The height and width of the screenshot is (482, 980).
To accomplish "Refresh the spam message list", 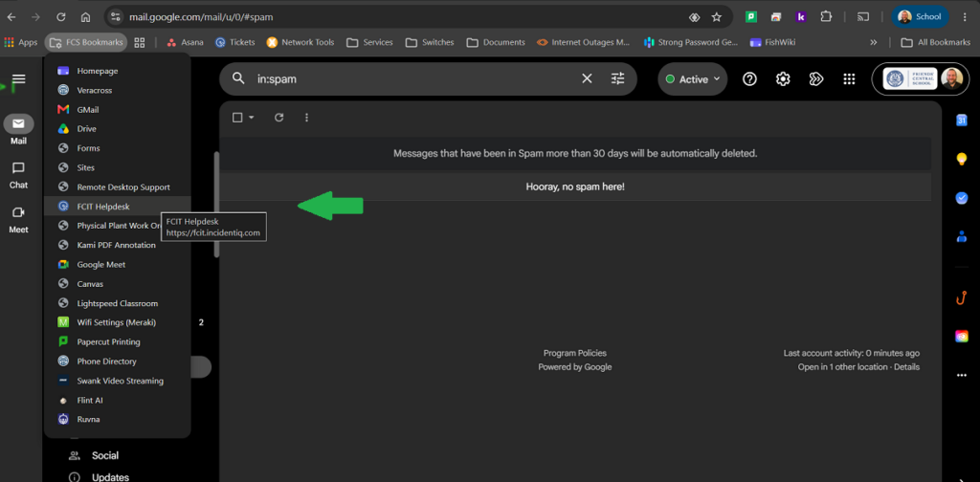I will click(x=279, y=118).
